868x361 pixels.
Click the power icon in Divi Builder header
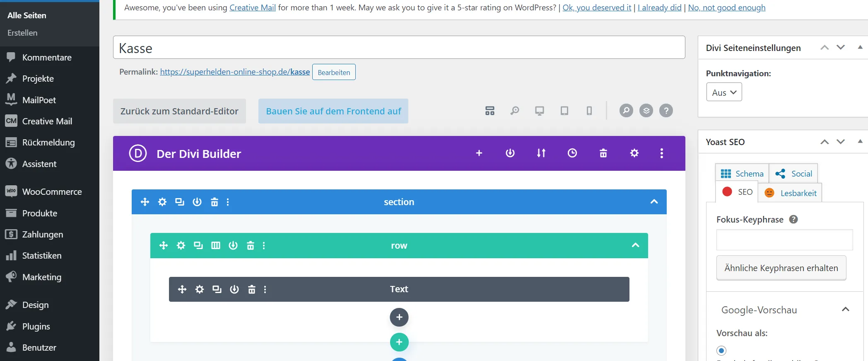click(510, 153)
